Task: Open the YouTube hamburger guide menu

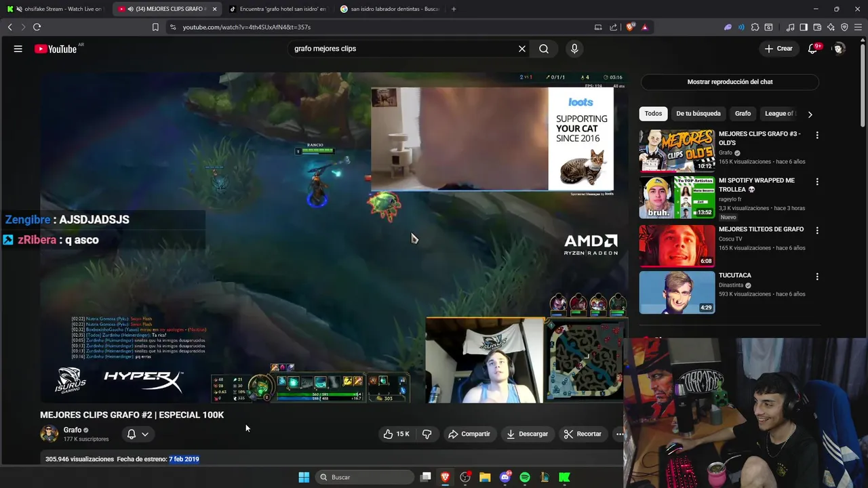Action: [x=18, y=49]
